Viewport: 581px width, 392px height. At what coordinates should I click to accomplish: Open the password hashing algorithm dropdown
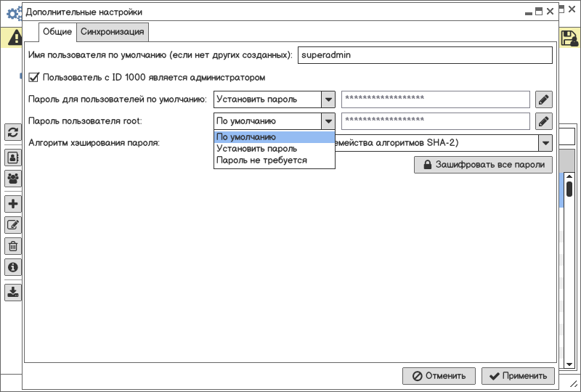point(545,143)
